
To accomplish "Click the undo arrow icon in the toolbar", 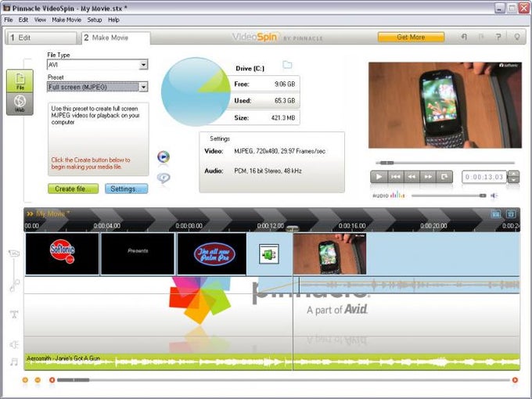I will point(464,37).
